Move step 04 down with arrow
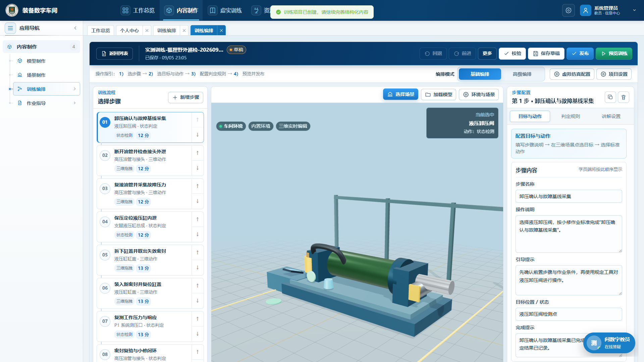 point(198,234)
